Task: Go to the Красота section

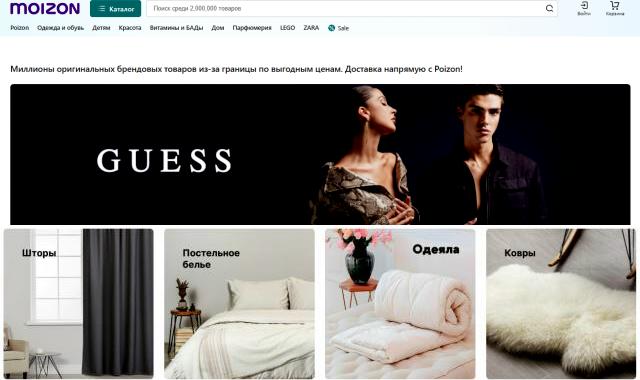Action: point(130,28)
